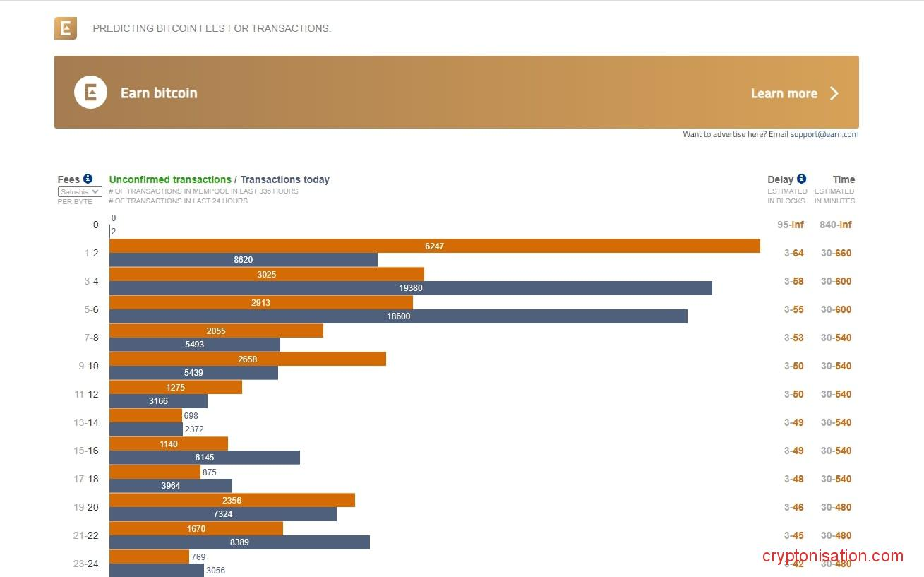Click the Earn bitcoin banner text
The height and width of the screenshot is (577, 924).
tap(159, 93)
